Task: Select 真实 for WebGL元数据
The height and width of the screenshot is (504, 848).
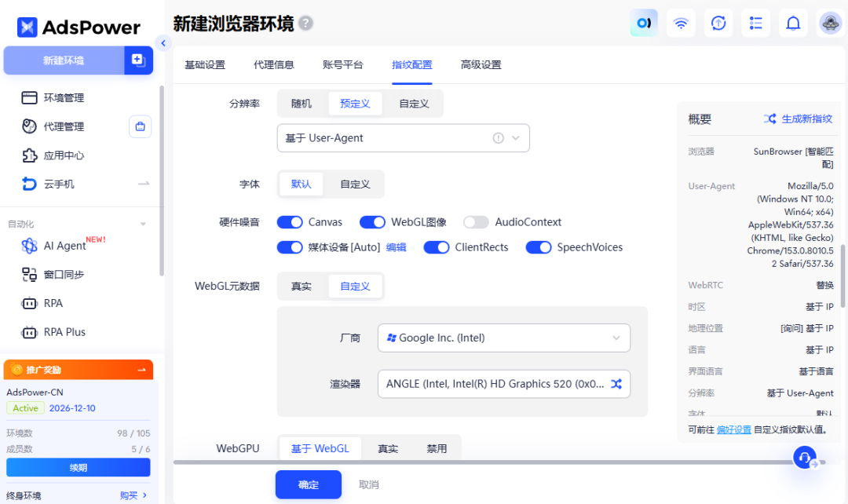Action: pyautogui.click(x=302, y=286)
